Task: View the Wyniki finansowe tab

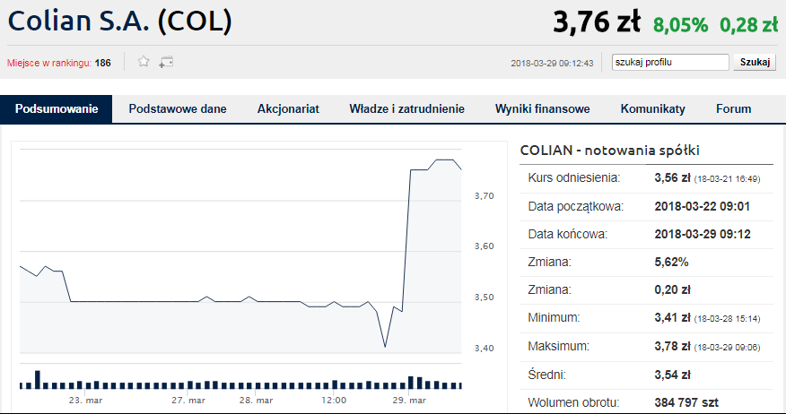Action: pyautogui.click(x=542, y=109)
